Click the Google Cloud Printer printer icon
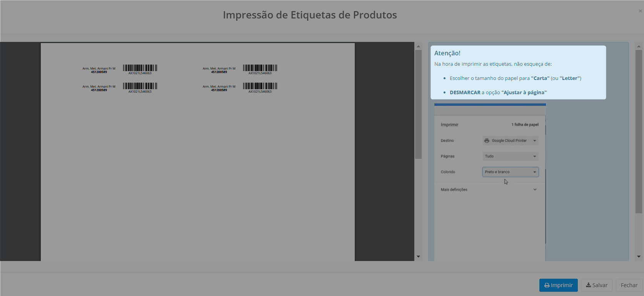The height and width of the screenshot is (296, 644). click(x=487, y=141)
